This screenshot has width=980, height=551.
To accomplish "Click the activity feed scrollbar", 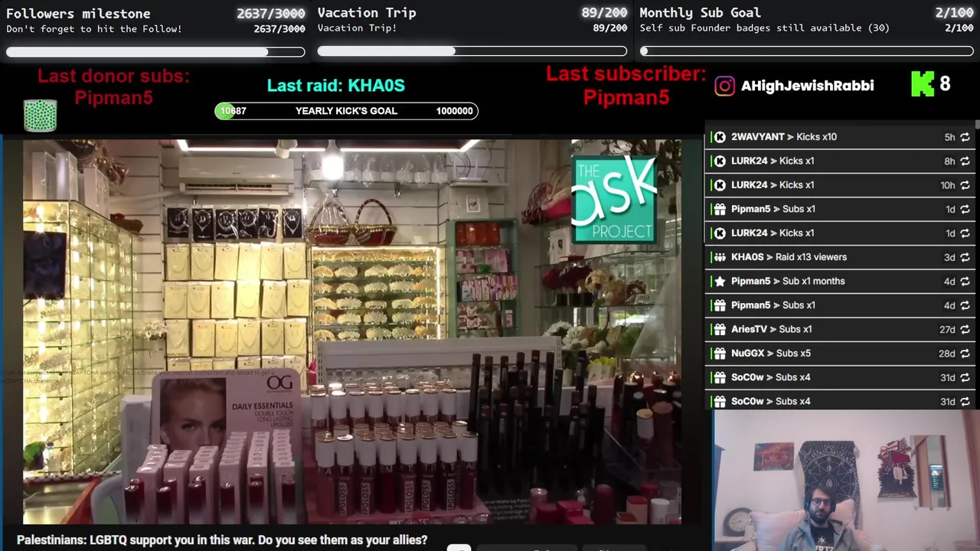I will (977, 125).
